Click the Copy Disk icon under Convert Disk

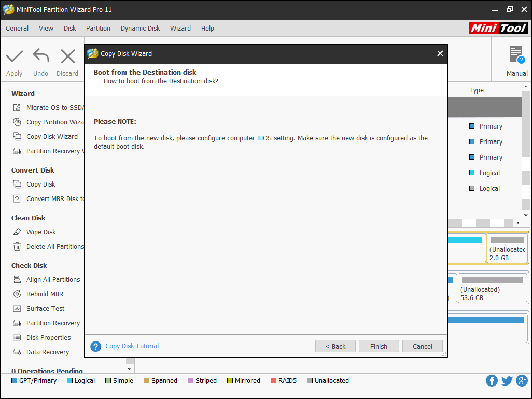point(17,184)
